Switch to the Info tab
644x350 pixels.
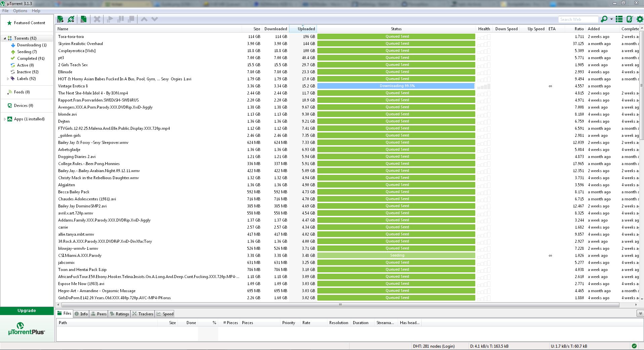pyautogui.click(x=81, y=314)
